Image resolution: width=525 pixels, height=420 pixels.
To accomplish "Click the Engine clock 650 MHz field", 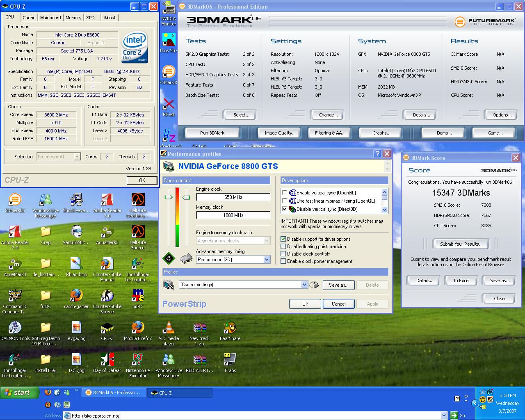I will coord(233,197).
